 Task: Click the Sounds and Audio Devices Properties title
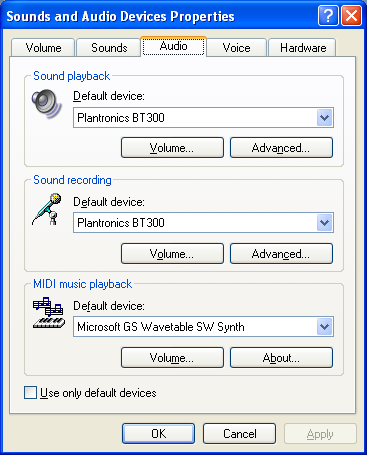120,16
